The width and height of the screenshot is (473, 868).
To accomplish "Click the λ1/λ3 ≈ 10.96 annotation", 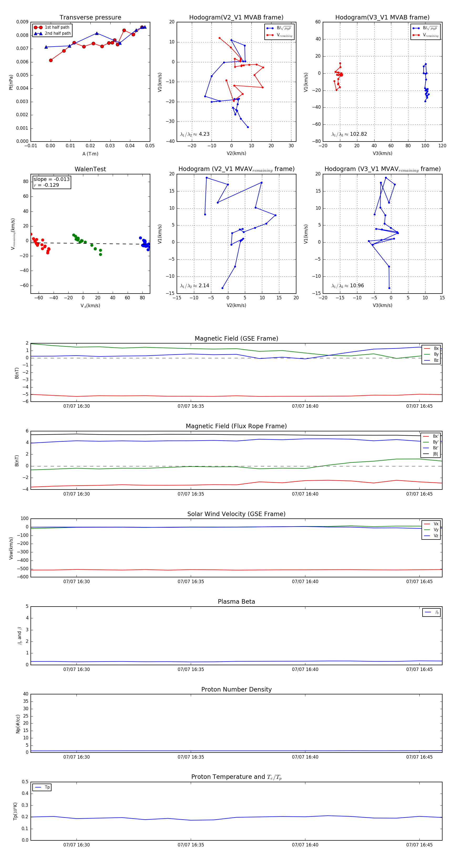I will (x=347, y=286).
